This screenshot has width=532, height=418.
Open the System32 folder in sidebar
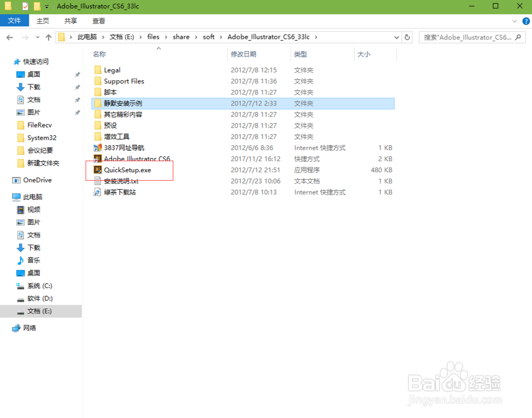click(41, 138)
